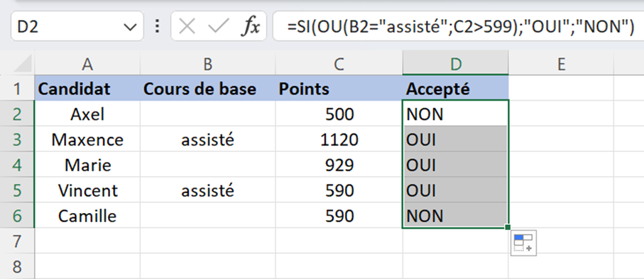The image size is (644, 279).
Task: Select cell containing Maxence
Action: 87,140
